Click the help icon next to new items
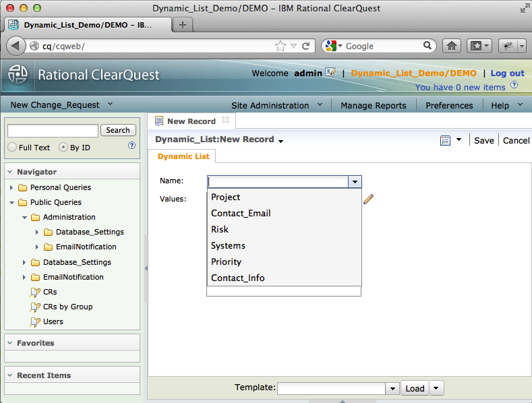 514,85
